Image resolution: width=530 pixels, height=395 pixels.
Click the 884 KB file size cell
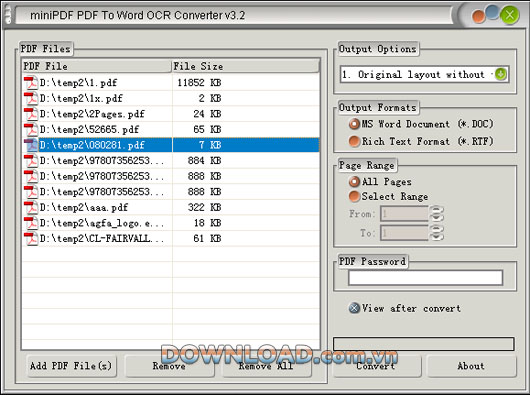(204, 161)
